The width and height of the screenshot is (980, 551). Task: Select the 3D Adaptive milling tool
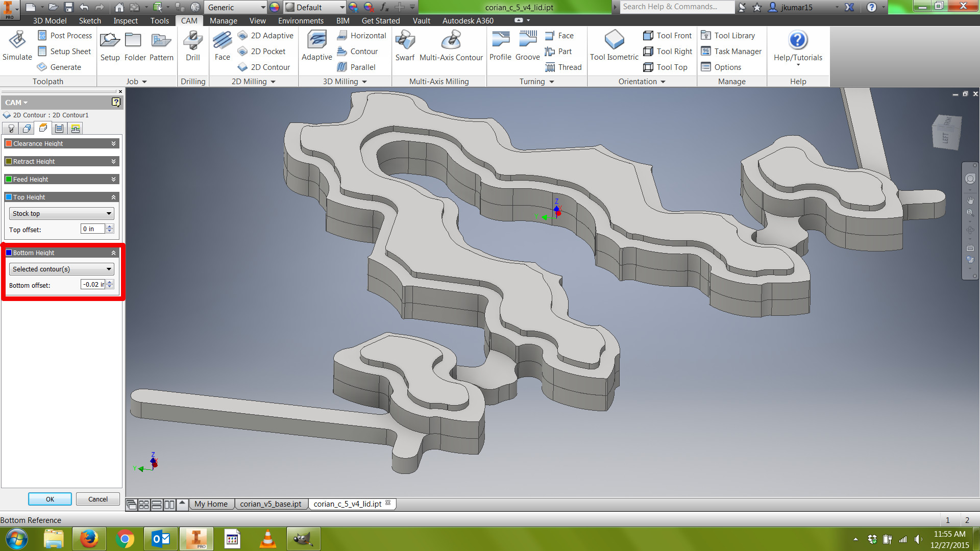pyautogui.click(x=317, y=46)
